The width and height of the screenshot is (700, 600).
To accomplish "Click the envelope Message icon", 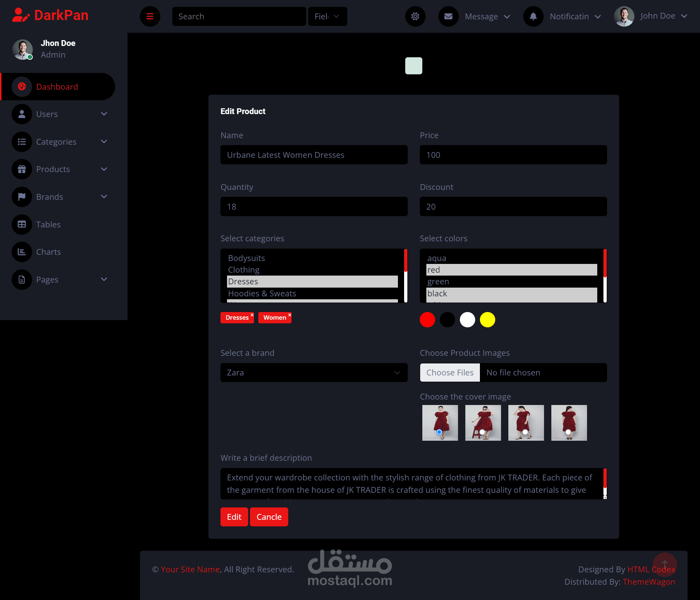I will coord(448,16).
